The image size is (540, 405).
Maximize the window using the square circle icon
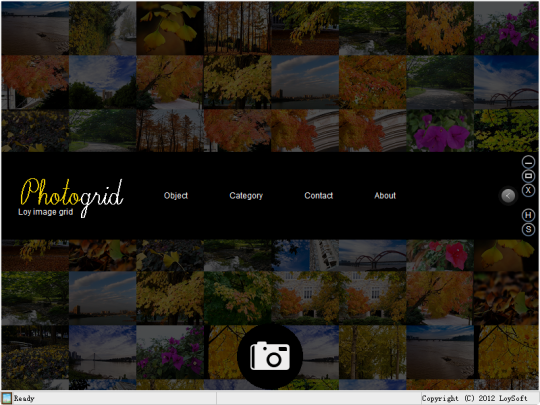(x=528, y=176)
